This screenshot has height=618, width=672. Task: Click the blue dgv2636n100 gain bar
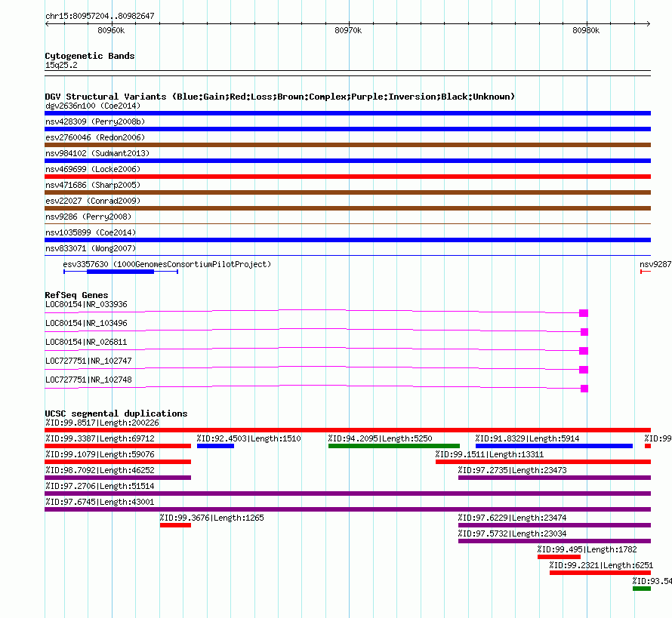point(347,113)
